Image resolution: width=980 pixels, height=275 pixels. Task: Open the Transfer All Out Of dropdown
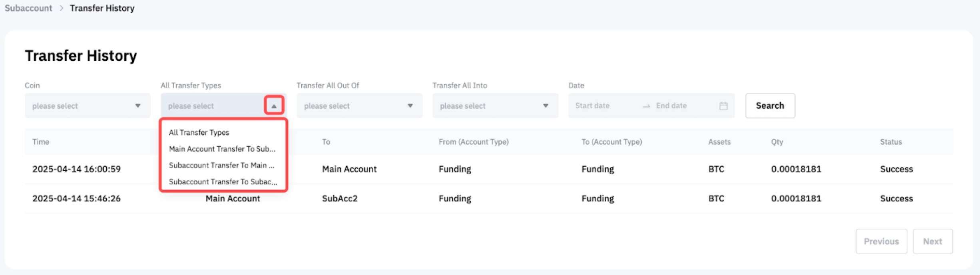[x=352, y=106]
